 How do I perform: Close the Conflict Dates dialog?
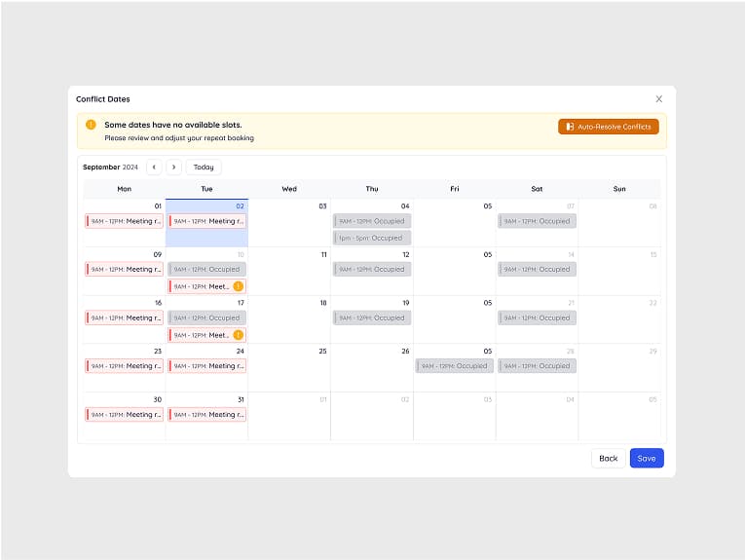click(658, 98)
